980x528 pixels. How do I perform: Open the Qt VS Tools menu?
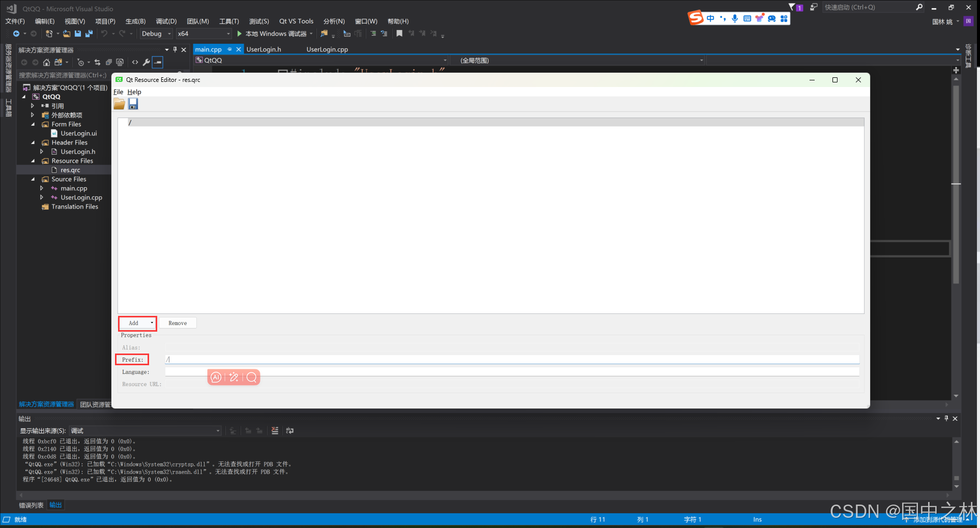coord(296,21)
